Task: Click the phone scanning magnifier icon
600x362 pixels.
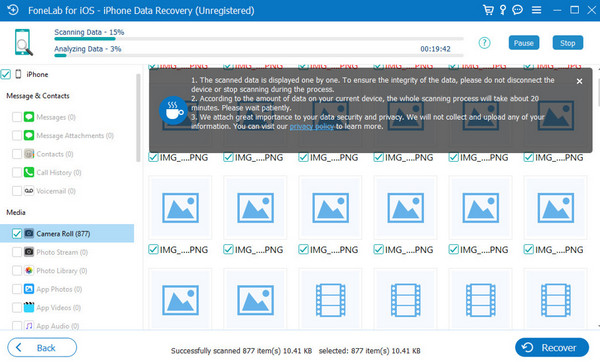Action: (x=24, y=42)
